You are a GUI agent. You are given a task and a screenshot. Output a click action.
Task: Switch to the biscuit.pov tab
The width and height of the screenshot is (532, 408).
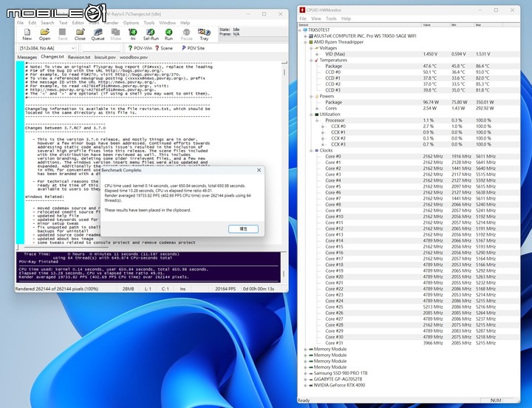point(105,58)
